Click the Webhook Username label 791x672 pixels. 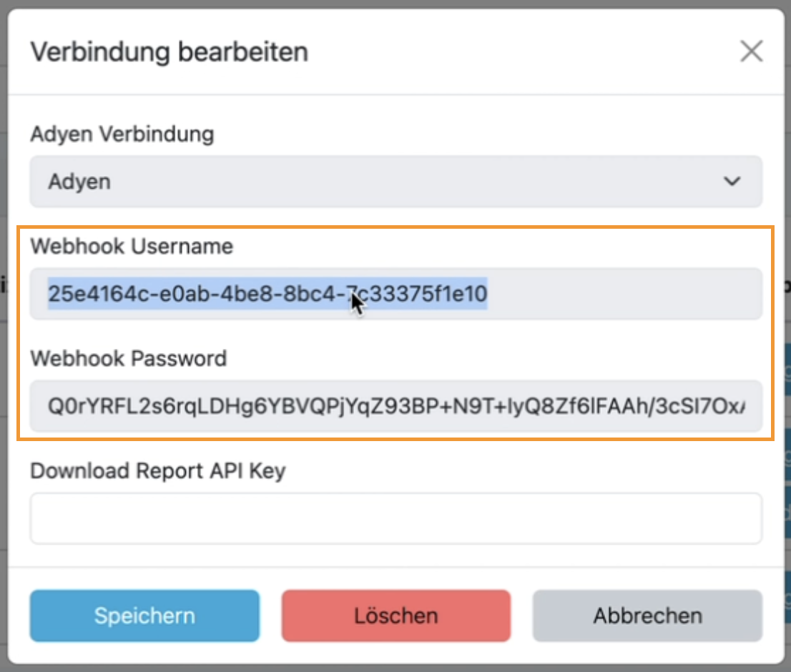tap(130, 246)
